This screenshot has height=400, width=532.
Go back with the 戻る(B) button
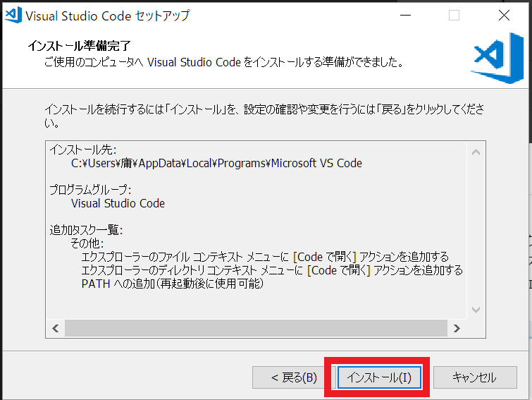tap(294, 377)
